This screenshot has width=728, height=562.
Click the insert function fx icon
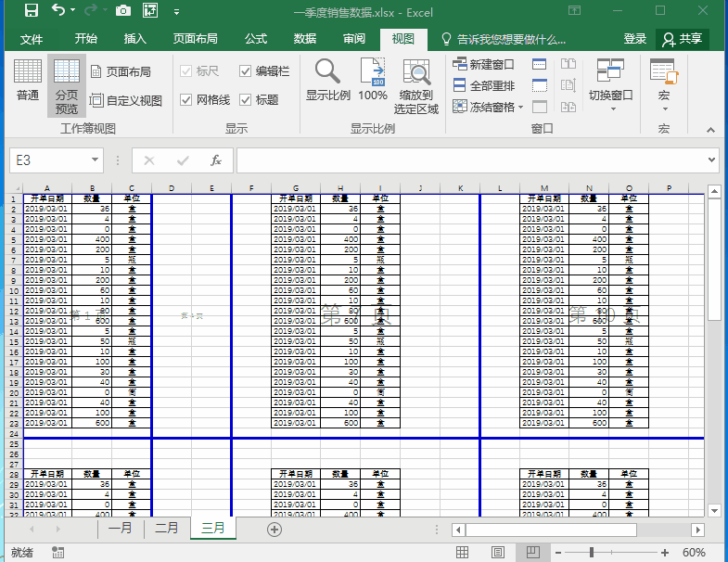point(216,160)
